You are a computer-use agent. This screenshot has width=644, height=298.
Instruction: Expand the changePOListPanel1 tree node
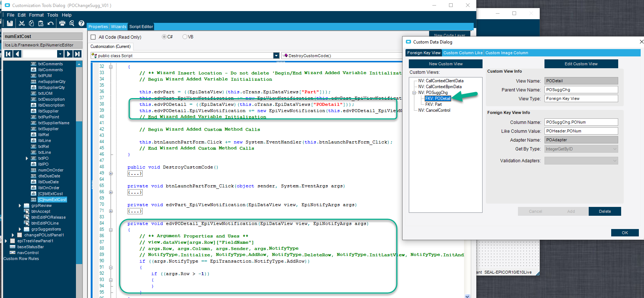[x=13, y=235]
